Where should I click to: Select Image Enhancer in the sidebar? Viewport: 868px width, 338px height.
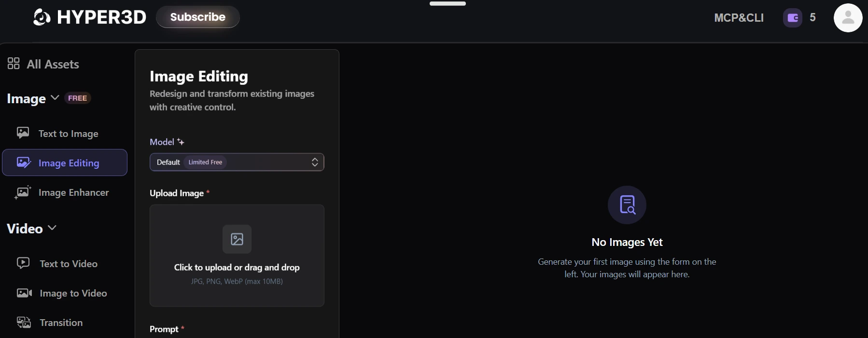click(x=74, y=192)
